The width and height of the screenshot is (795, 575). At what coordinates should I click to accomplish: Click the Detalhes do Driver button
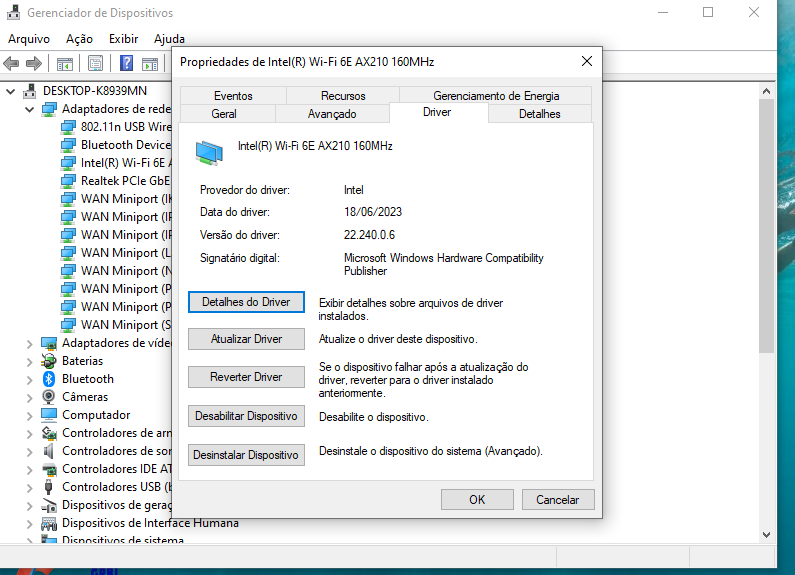pyautogui.click(x=246, y=302)
